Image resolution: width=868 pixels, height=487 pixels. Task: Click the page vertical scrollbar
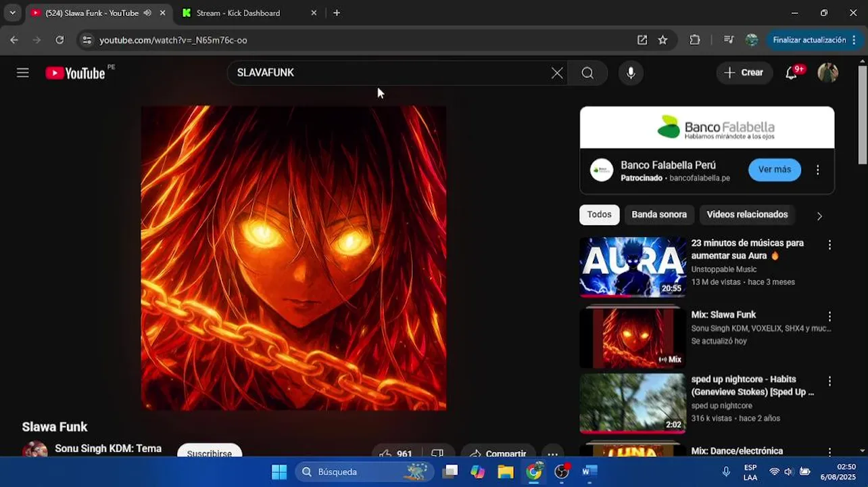[862, 115]
